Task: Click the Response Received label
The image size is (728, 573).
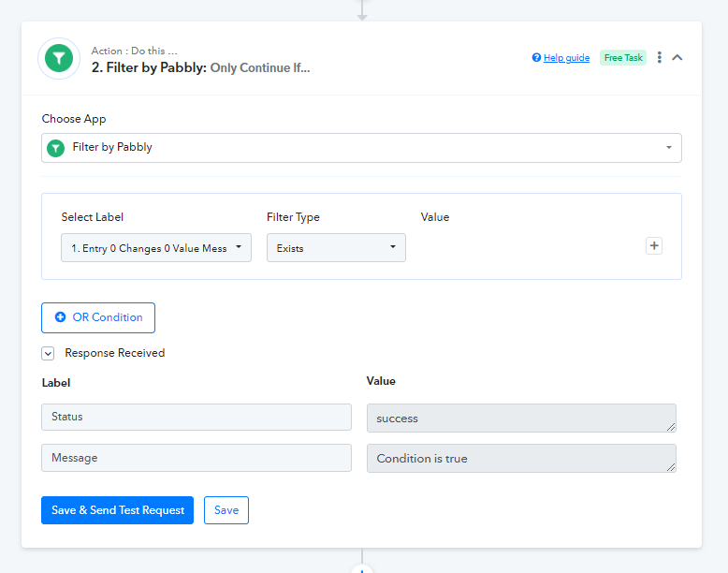Action: [x=115, y=353]
